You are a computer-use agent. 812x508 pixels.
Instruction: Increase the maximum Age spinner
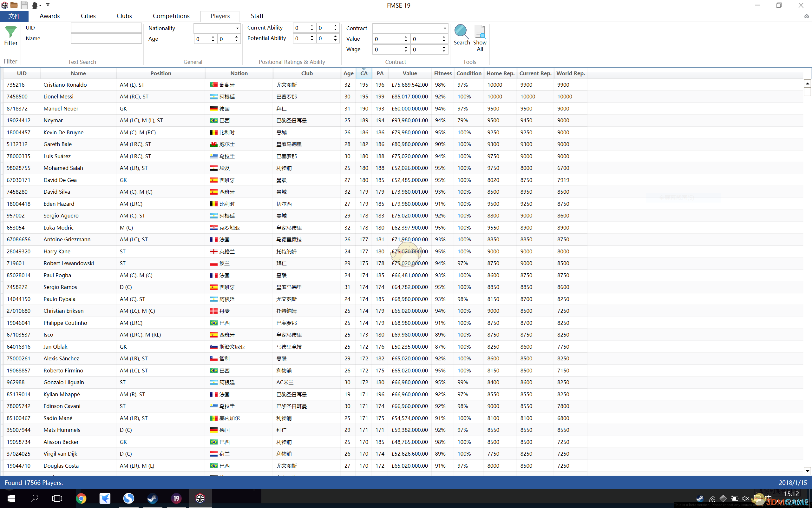pos(236,37)
